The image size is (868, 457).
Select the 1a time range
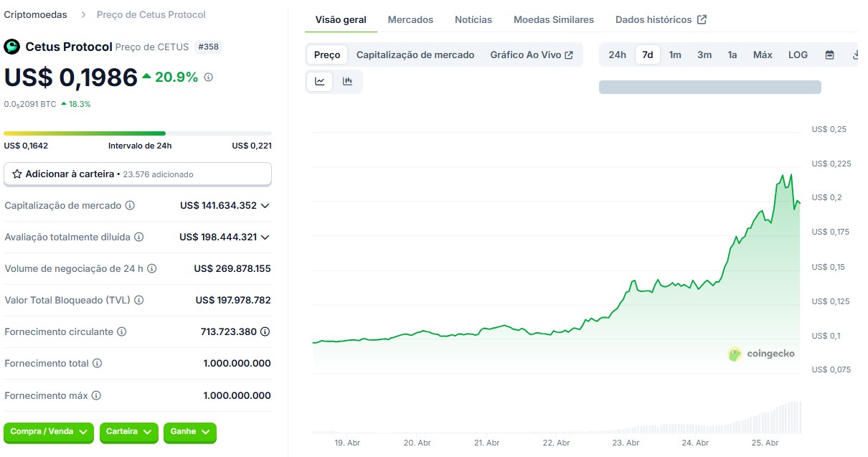[x=732, y=55]
